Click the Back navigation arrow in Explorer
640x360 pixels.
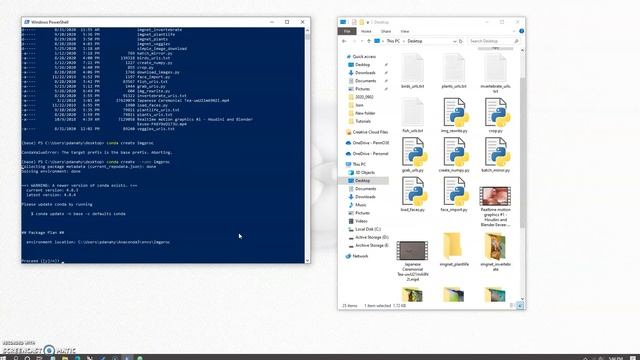pyautogui.click(x=344, y=41)
